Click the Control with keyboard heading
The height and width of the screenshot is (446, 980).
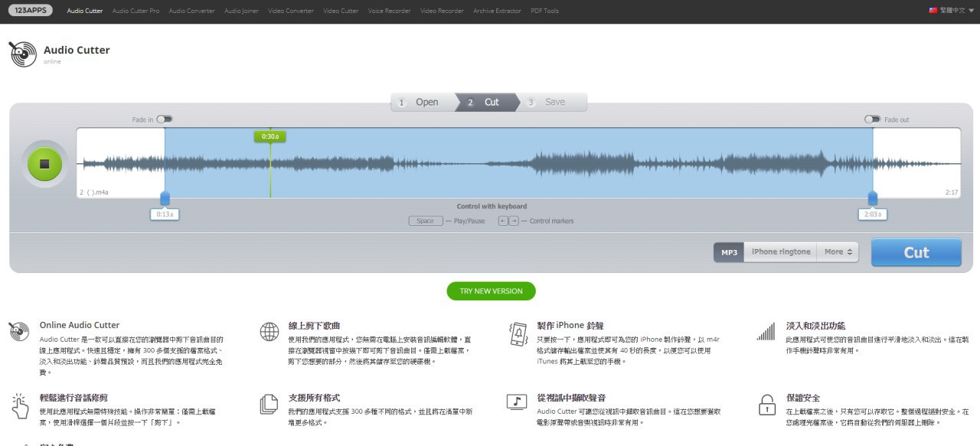(x=492, y=206)
